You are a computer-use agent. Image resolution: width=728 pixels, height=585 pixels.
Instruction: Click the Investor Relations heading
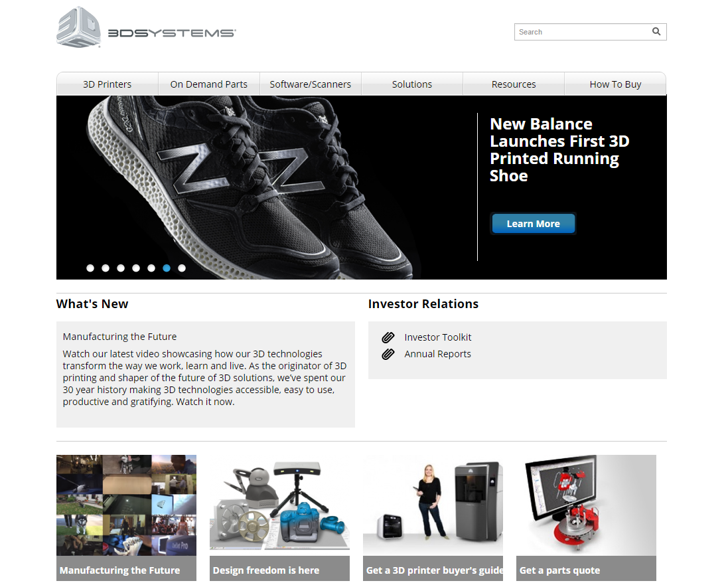pos(423,304)
